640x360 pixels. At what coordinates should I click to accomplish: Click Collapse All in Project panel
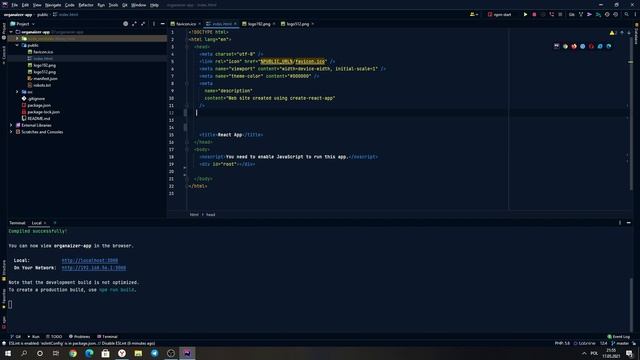tap(143, 24)
